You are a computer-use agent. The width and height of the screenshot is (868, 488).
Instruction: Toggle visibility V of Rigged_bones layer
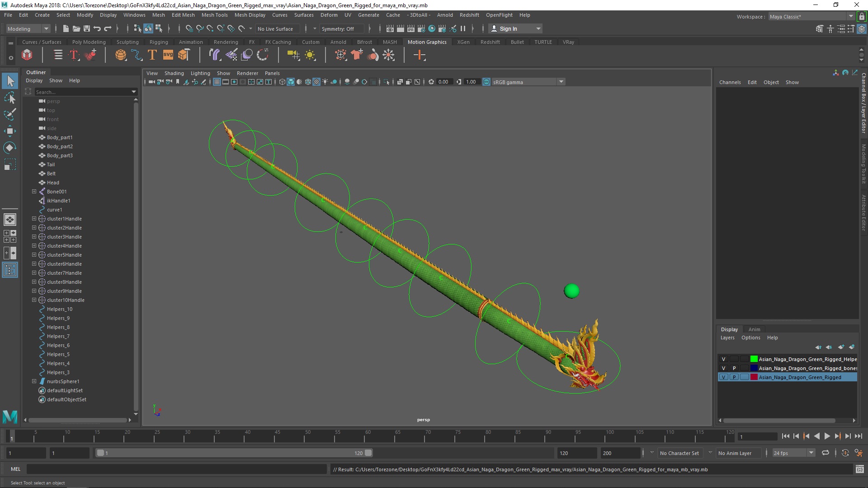[x=723, y=368]
